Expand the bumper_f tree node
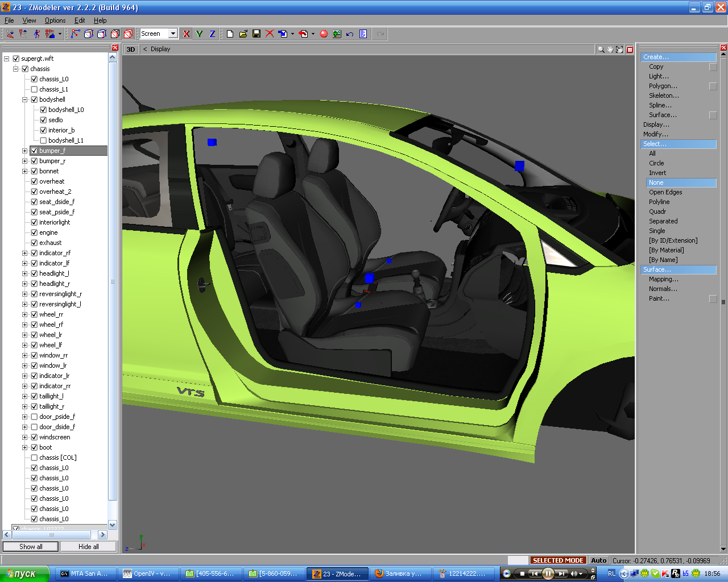The image size is (728, 582). coord(25,151)
